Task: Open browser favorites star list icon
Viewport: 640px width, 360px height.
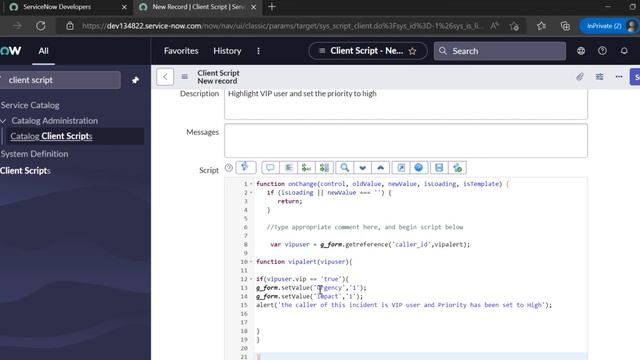Action: [x=541, y=26]
